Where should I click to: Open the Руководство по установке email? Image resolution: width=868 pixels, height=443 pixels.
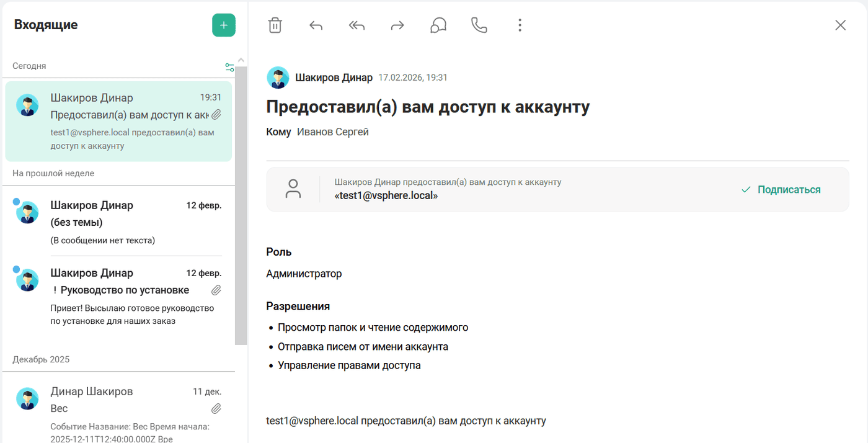coord(118,297)
